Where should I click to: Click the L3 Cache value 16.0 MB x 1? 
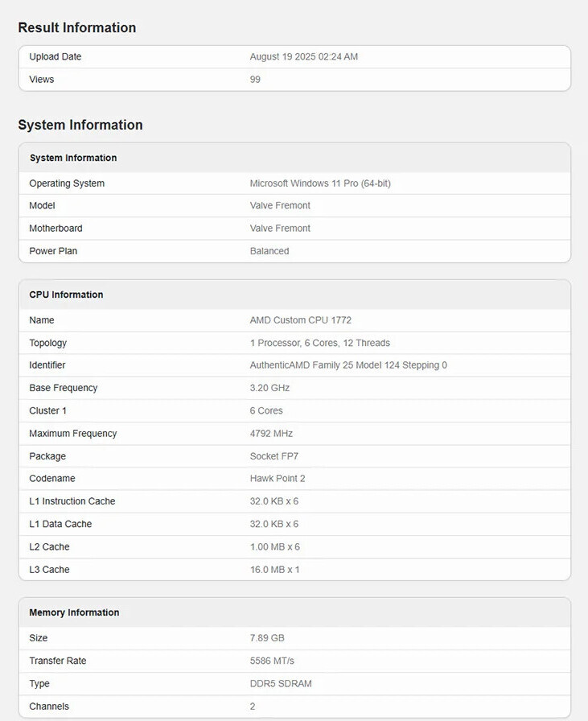pyautogui.click(x=274, y=570)
